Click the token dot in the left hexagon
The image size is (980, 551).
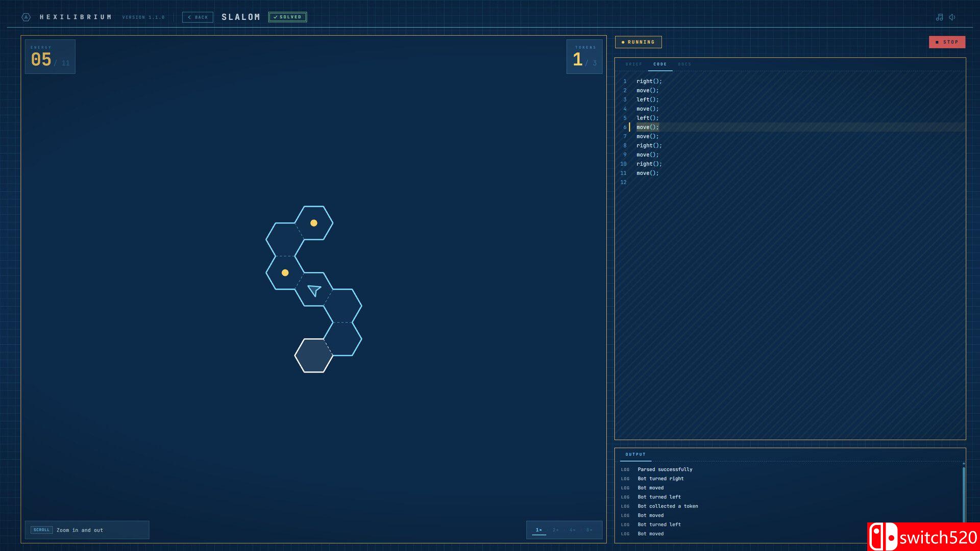coord(285,273)
